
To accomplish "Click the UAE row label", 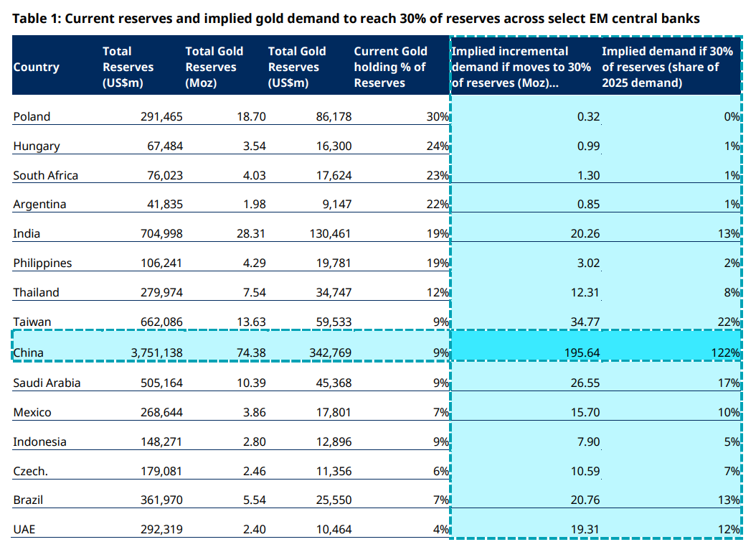I will click(x=24, y=530).
